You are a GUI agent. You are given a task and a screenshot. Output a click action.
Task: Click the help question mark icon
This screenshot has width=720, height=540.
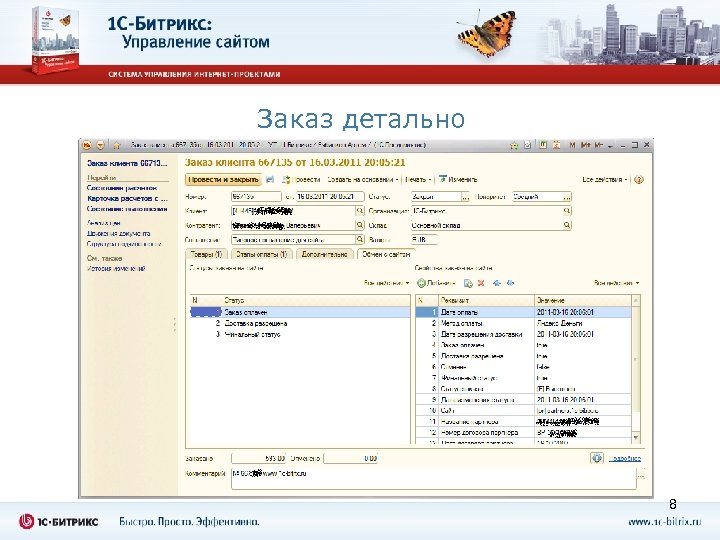[638, 180]
